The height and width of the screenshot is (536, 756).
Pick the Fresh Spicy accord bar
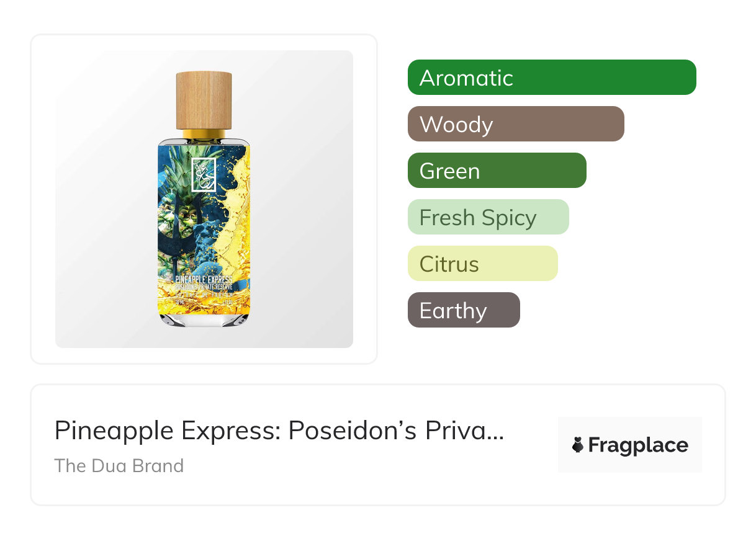[488, 217]
